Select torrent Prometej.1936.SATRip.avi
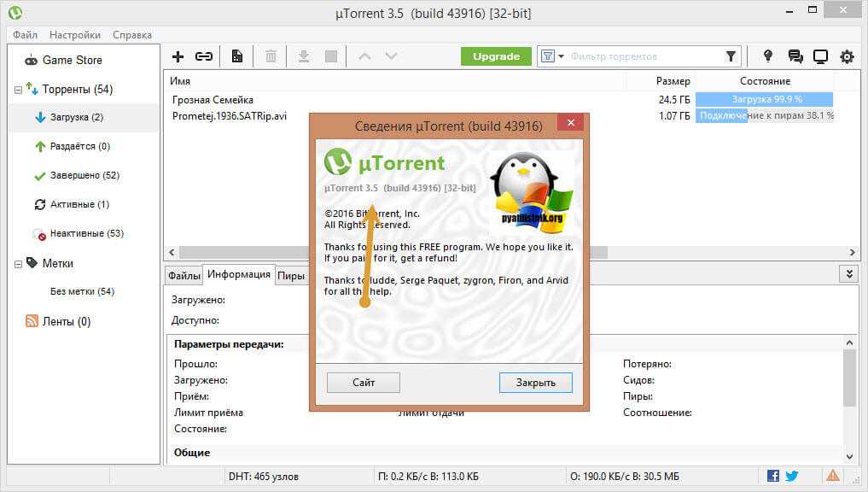The height and width of the screenshot is (492, 868). point(230,116)
